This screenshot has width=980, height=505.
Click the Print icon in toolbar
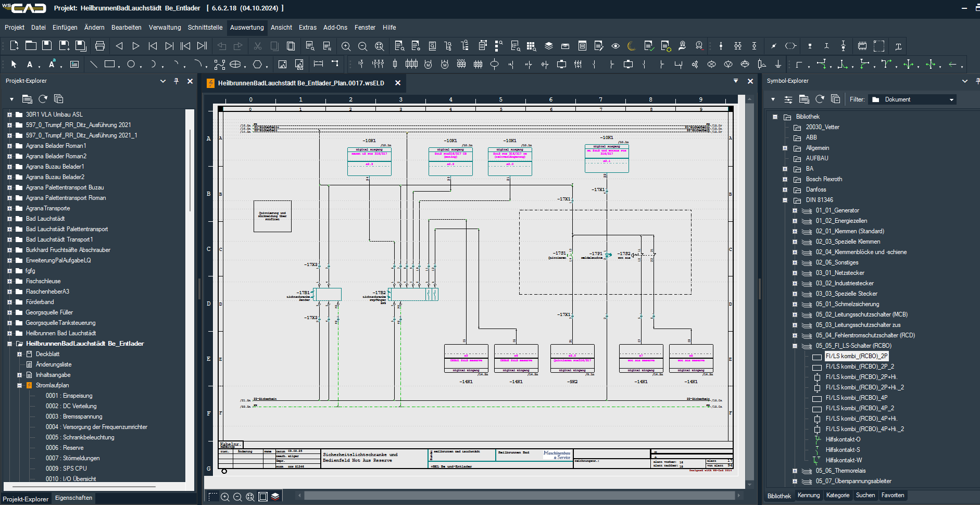[100, 46]
